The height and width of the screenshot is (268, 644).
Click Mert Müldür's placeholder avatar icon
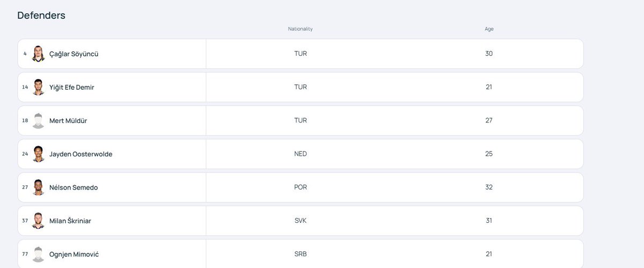38,120
